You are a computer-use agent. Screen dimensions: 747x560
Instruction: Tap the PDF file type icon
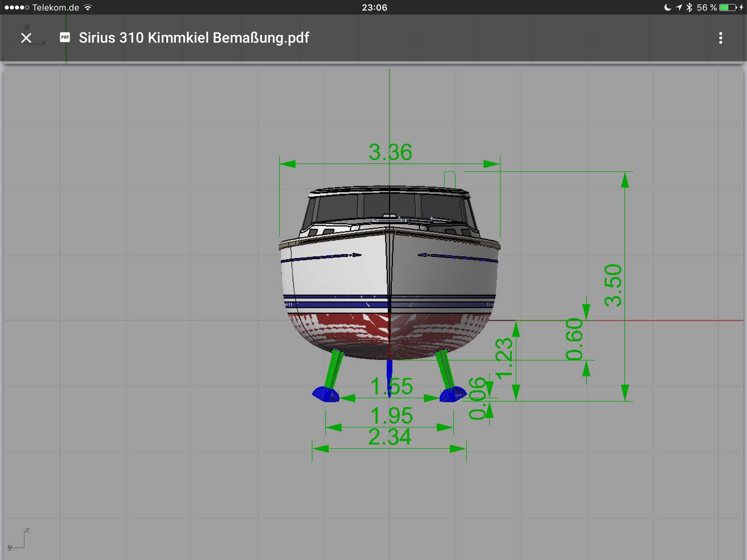pyautogui.click(x=65, y=38)
